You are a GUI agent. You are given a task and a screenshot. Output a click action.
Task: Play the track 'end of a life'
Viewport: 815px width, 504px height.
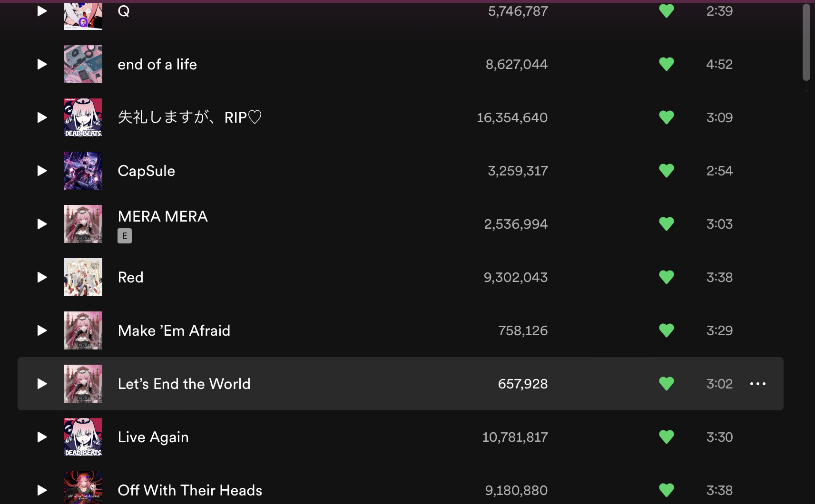(x=42, y=64)
